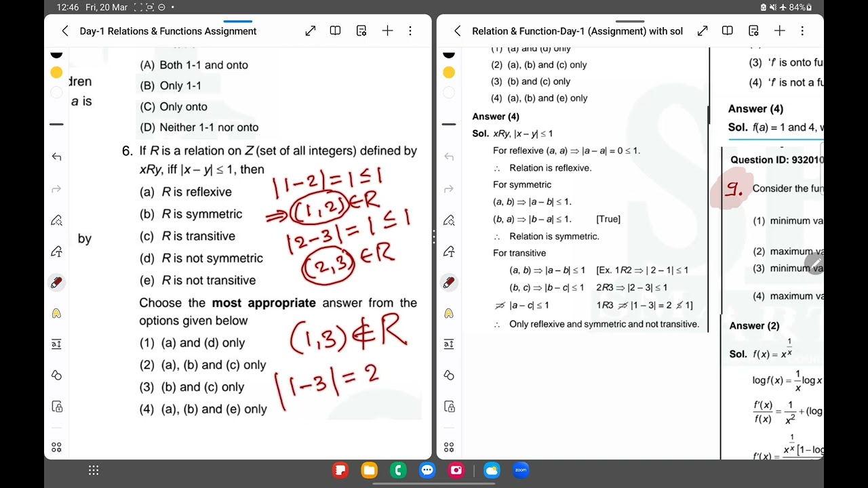This screenshot has width=868, height=488.
Task: Open page settings icon in right note window
Action: click(x=753, y=31)
